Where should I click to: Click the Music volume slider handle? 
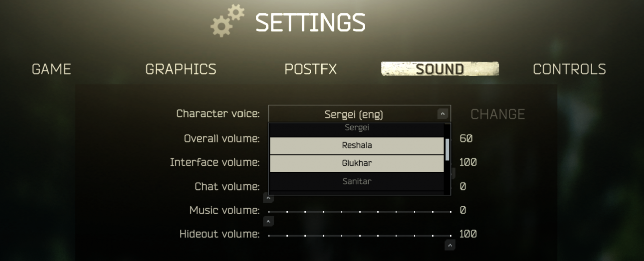click(269, 221)
